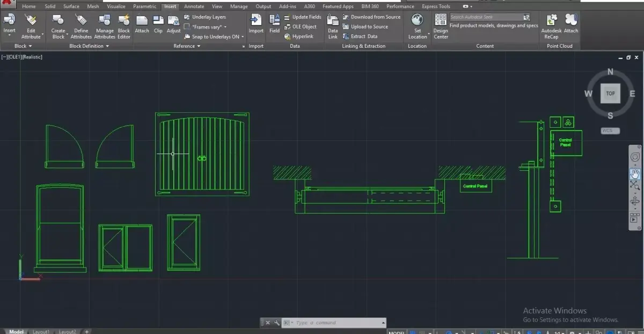The image size is (644, 334).
Task: Select the Pan hand tool in navigation bar
Action: pos(634,173)
